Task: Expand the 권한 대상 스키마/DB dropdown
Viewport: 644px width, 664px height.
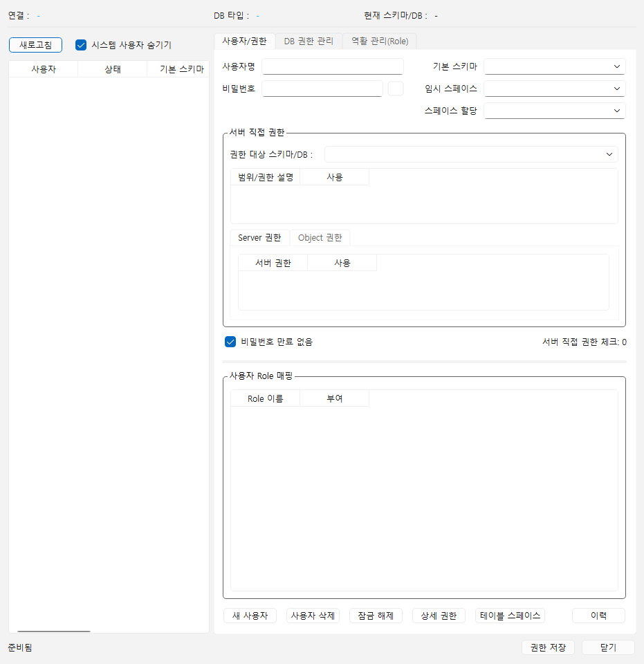Action: pyautogui.click(x=471, y=154)
